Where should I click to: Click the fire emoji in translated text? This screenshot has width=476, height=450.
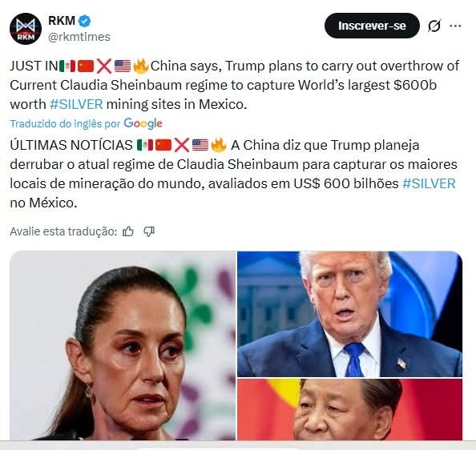tap(219, 145)
